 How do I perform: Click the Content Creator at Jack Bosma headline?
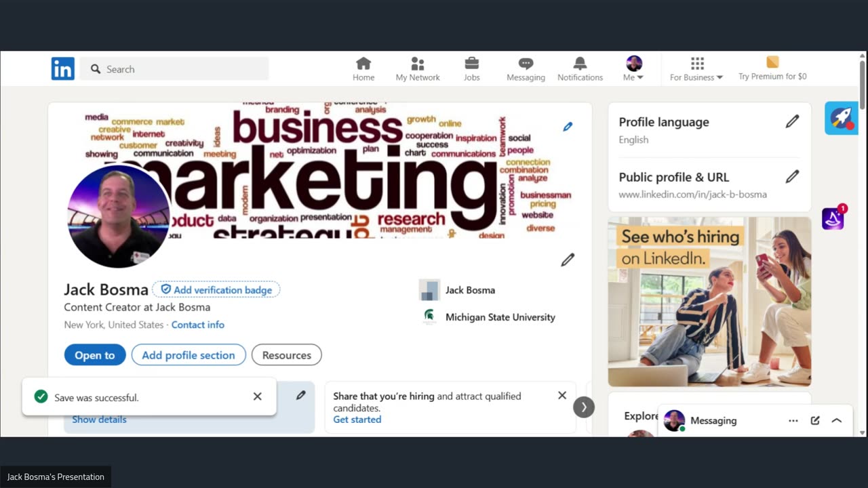(137, 307)
